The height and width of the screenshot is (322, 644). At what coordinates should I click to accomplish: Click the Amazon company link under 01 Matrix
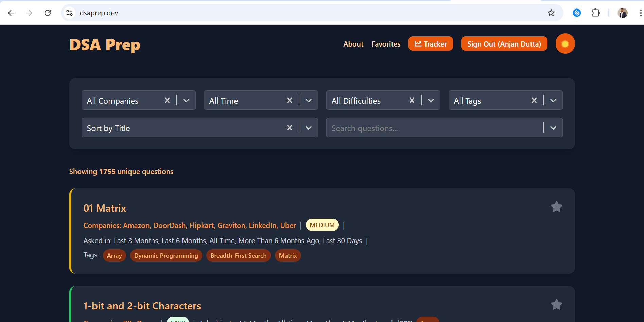pyautogui.click(x=136, y=225)
